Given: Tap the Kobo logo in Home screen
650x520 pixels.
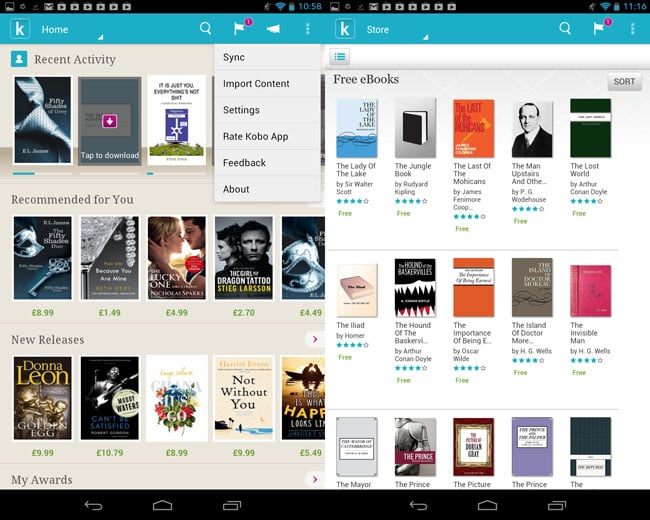Looking at the screenshot, I should pos(20,29).
